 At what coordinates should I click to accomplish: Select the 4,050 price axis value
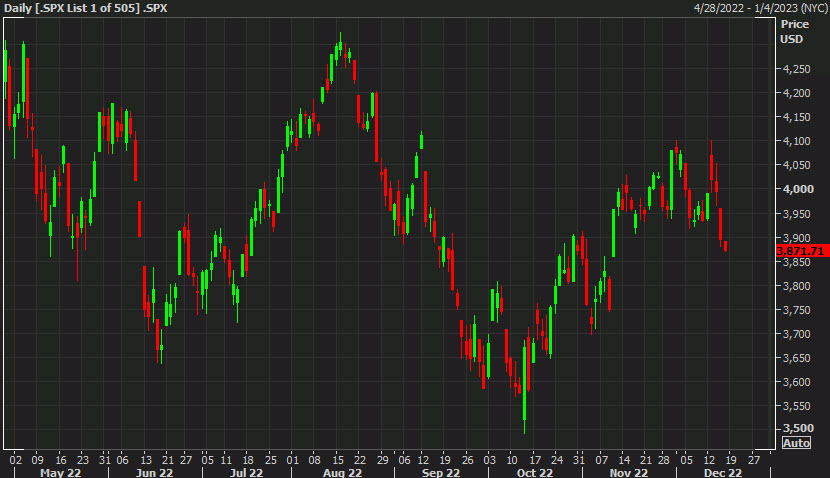[x=797, y=165]
